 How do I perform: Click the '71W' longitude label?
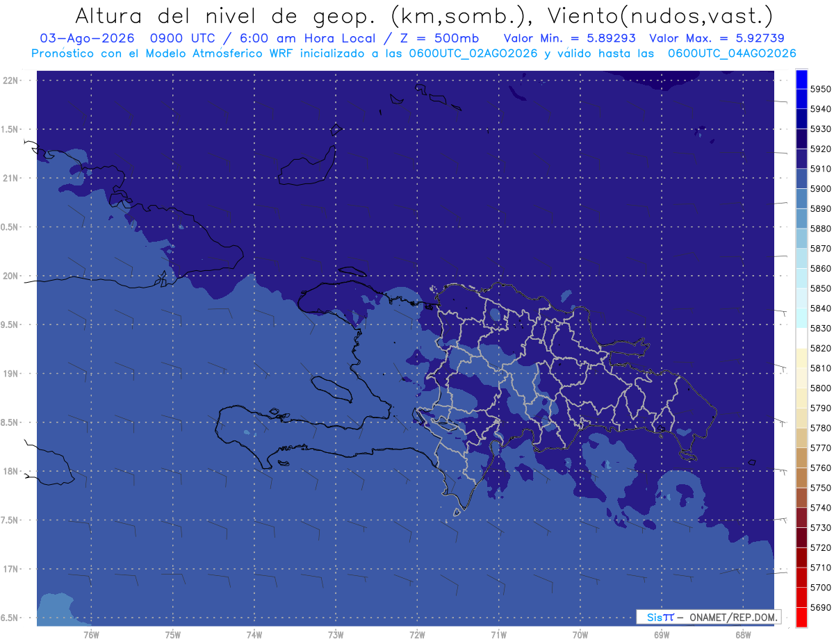pyautogui.click(x=498, y=635)
